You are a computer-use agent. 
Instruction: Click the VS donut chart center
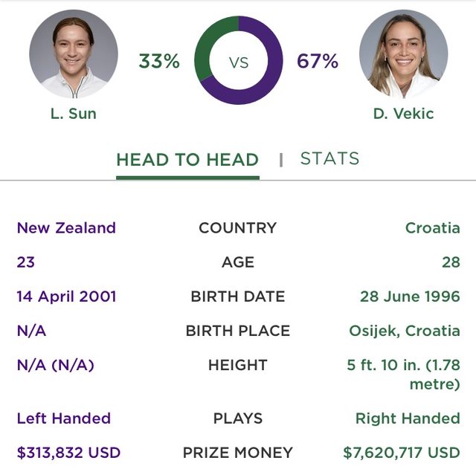coord(239,62)
